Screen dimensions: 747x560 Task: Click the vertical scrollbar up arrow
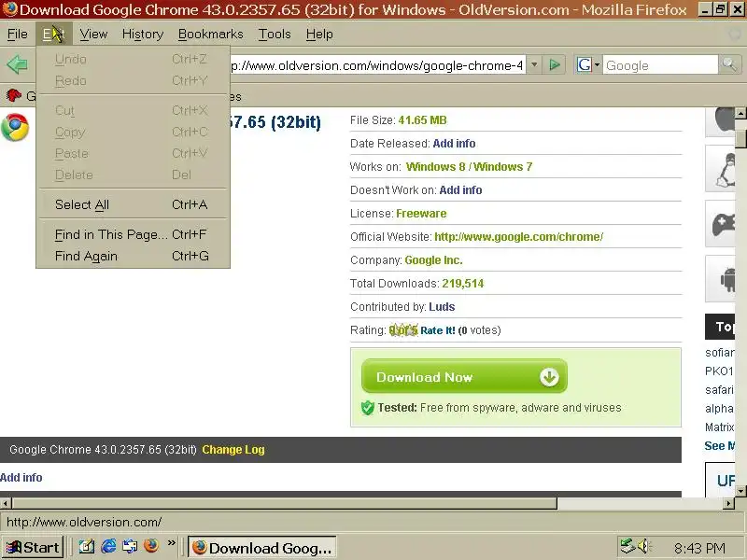(740, 113)
